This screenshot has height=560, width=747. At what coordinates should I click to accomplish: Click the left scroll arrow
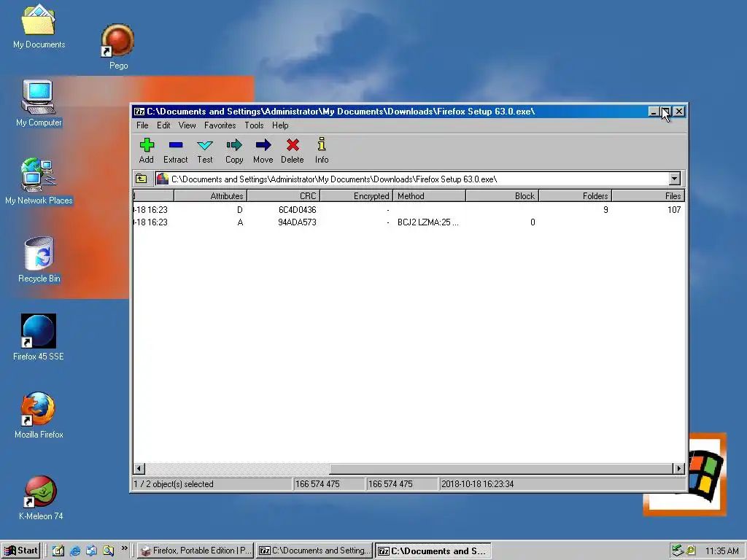(139, 469)
